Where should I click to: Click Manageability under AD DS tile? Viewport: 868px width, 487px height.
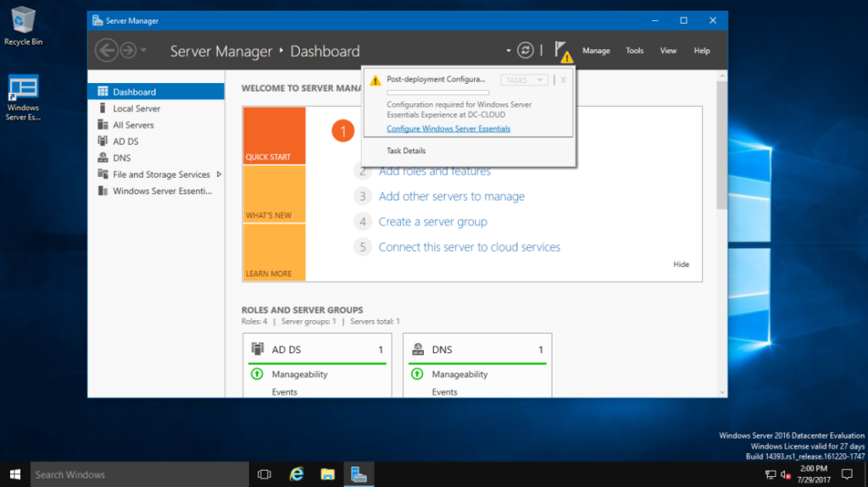point(299,374)
